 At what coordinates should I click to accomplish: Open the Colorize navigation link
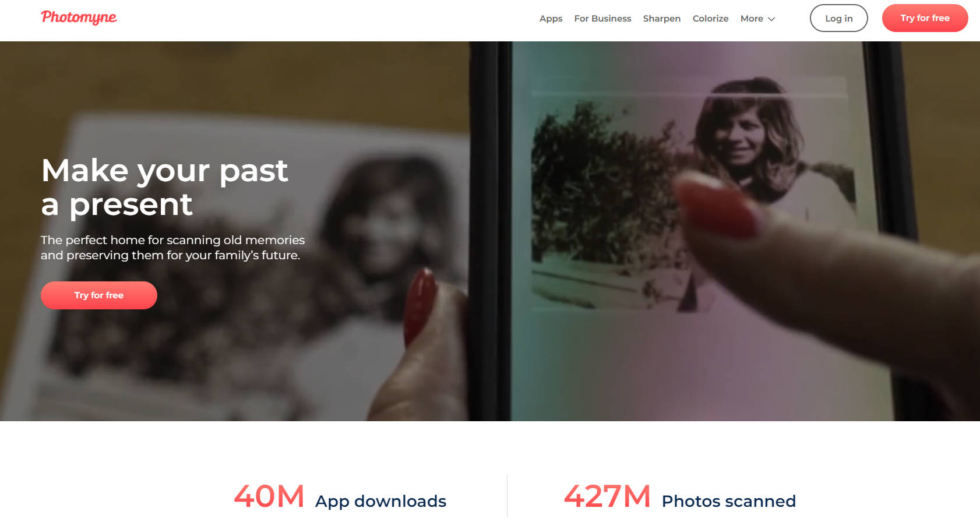(x=710, y=19)
